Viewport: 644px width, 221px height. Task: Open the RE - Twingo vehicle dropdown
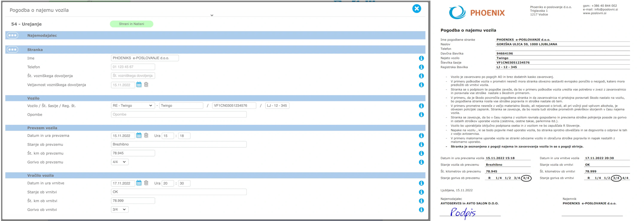[133, 106]
